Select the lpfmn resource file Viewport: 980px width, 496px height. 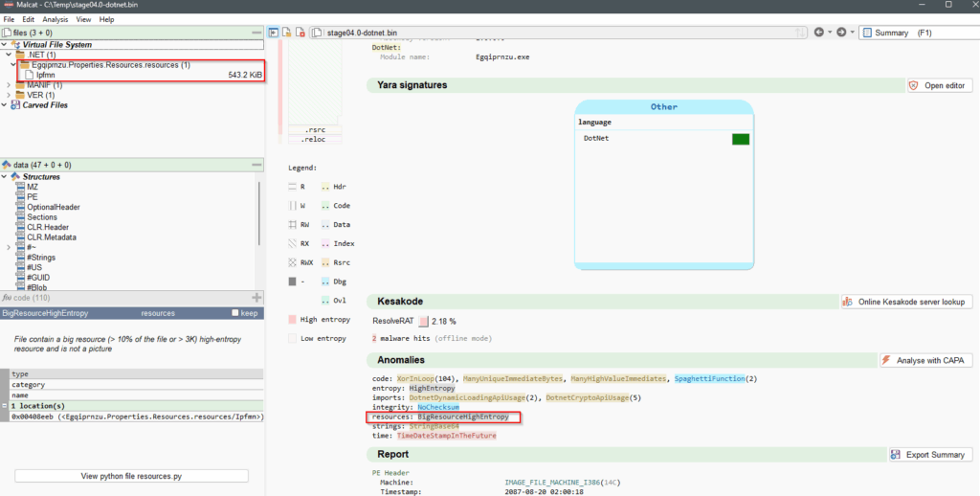pos(46,75)
